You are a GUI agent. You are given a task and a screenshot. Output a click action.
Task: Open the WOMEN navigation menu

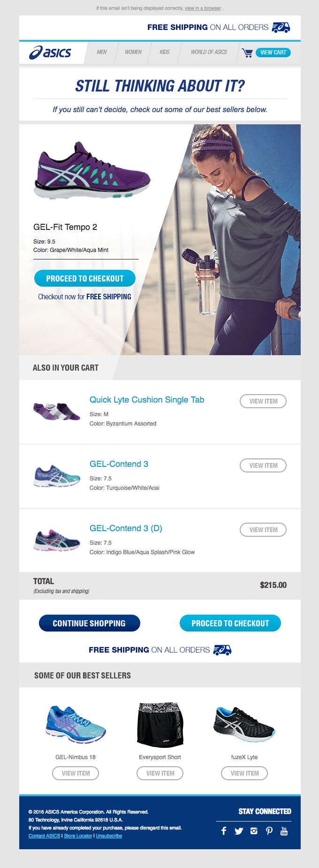(x=133, y=53)
